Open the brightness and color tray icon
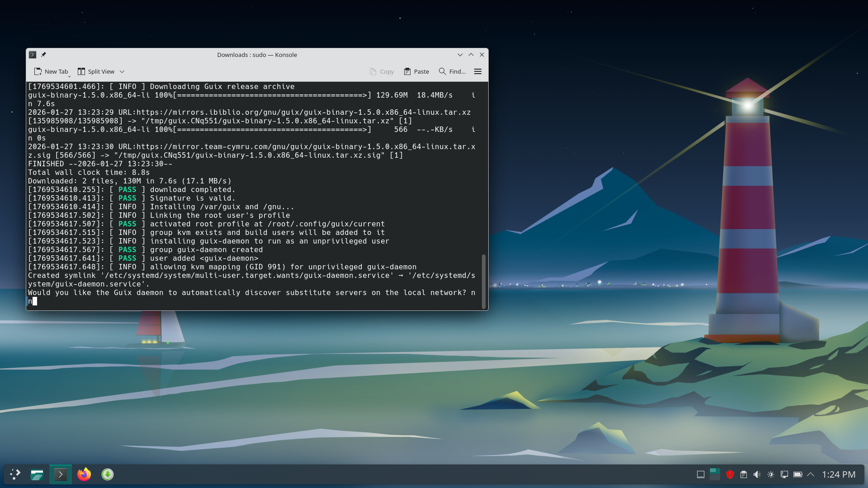 (771, 474)
